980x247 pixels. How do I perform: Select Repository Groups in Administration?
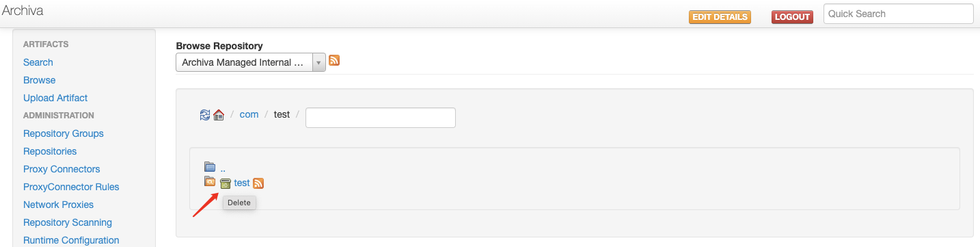64,133
